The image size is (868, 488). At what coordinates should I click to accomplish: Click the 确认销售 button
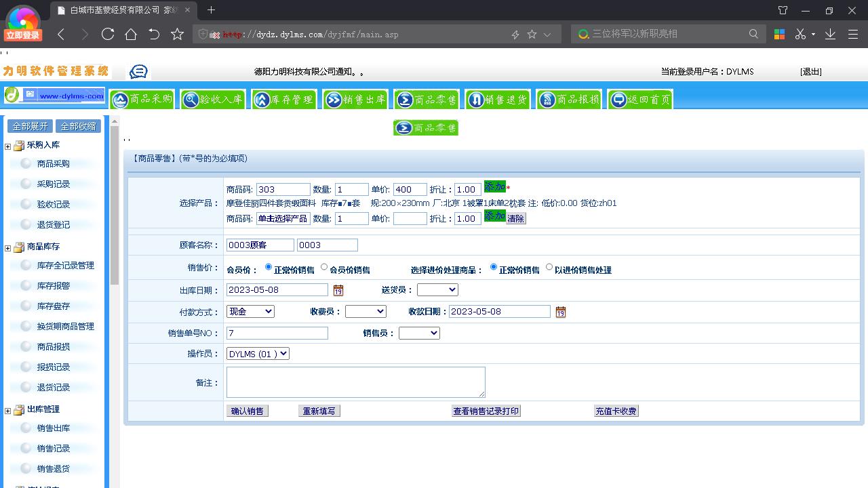point(247,410)
